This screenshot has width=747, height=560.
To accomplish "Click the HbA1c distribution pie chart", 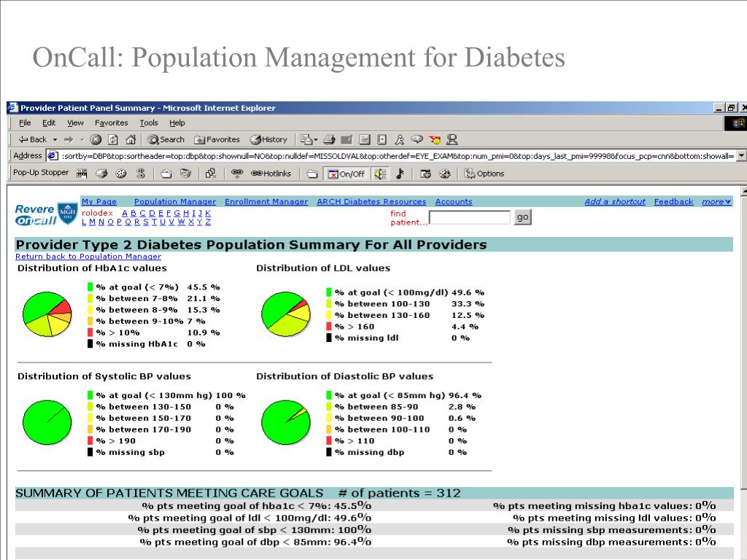I will (x=47, y=314).
